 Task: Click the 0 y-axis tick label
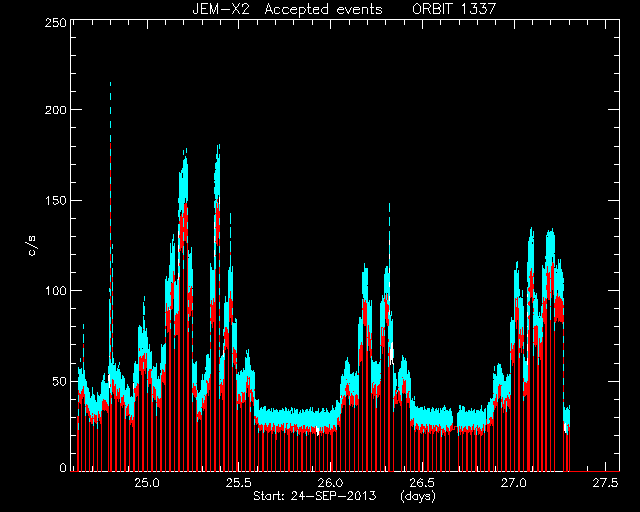(63, 467)
